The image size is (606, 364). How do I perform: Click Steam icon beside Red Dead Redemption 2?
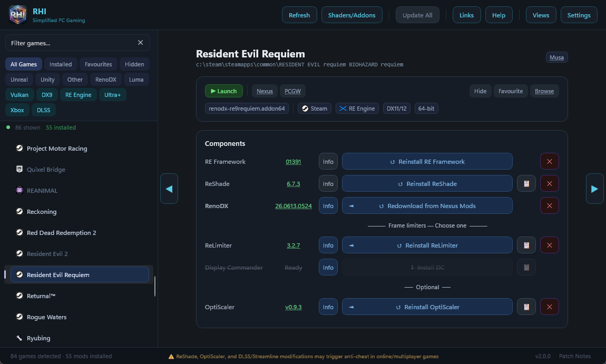[19, 232]
